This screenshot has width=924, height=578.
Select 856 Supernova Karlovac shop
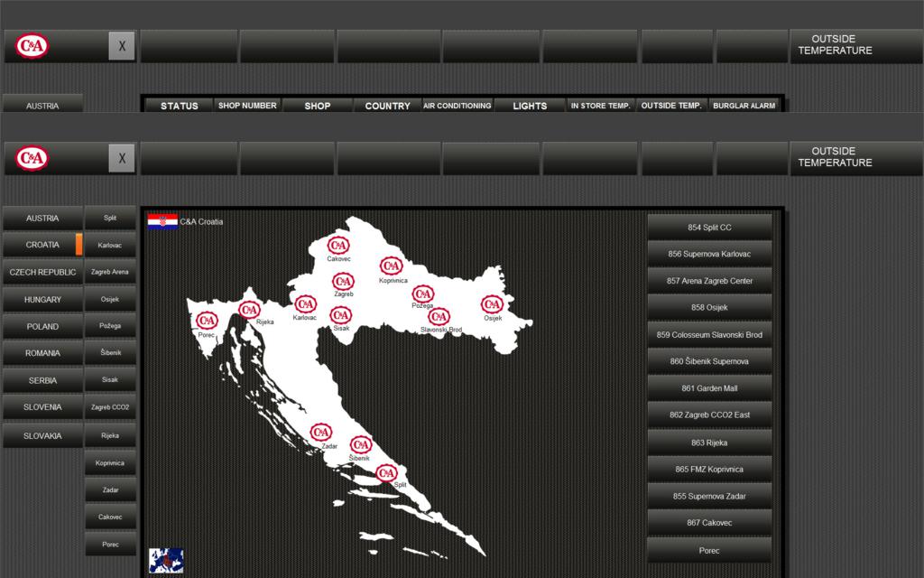709,254
